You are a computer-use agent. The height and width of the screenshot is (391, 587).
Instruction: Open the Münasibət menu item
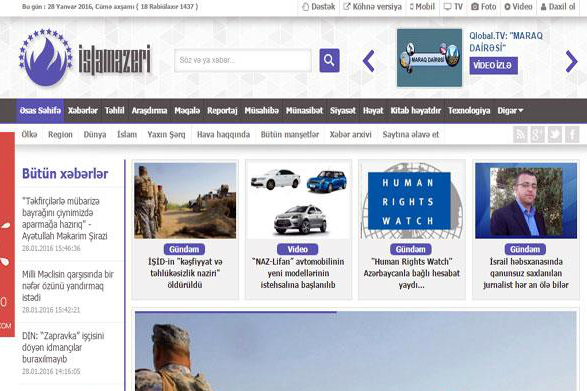point(304,110)
